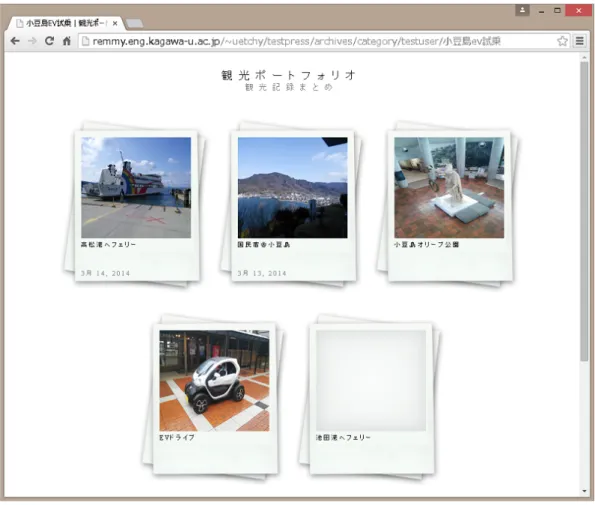Click the 観光ポートフォリオ site title

(x=288, y=75)
